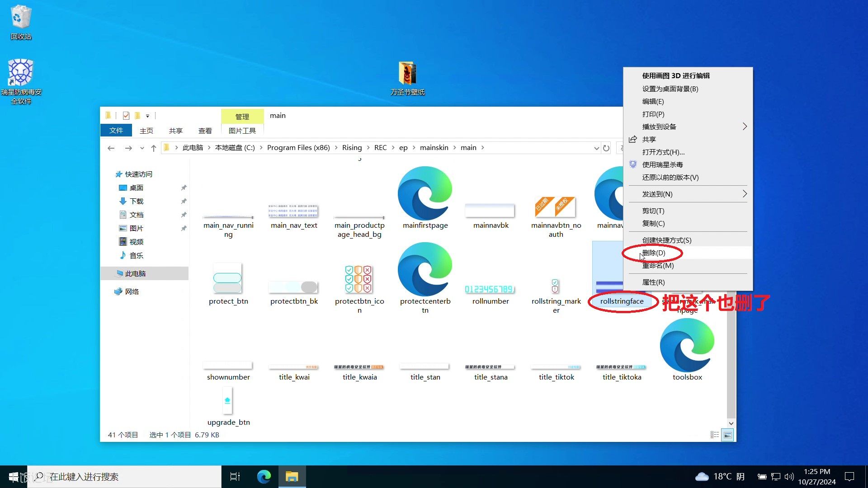Open the 查看 ribbon tab
Screen dimensions: 868x488
[x=205, y=131]
